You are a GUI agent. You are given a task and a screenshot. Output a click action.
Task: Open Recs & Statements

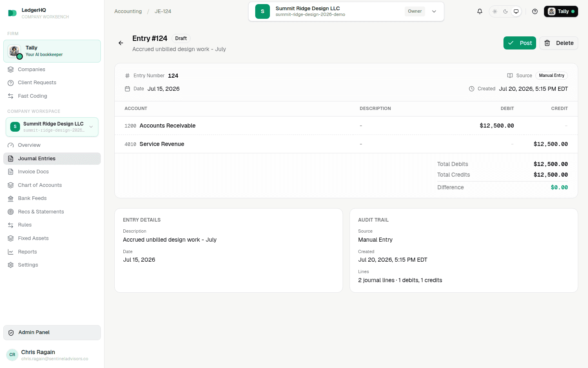52,212
